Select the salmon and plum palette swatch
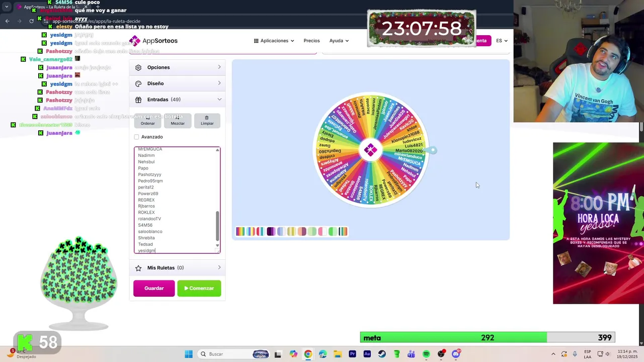The image size is (644, 362). click(x=301, y=231)
